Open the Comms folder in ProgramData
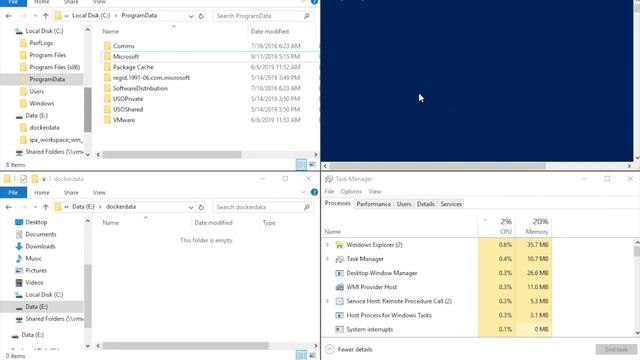Screen dimensions: 640x360 [x=123, y=46]
